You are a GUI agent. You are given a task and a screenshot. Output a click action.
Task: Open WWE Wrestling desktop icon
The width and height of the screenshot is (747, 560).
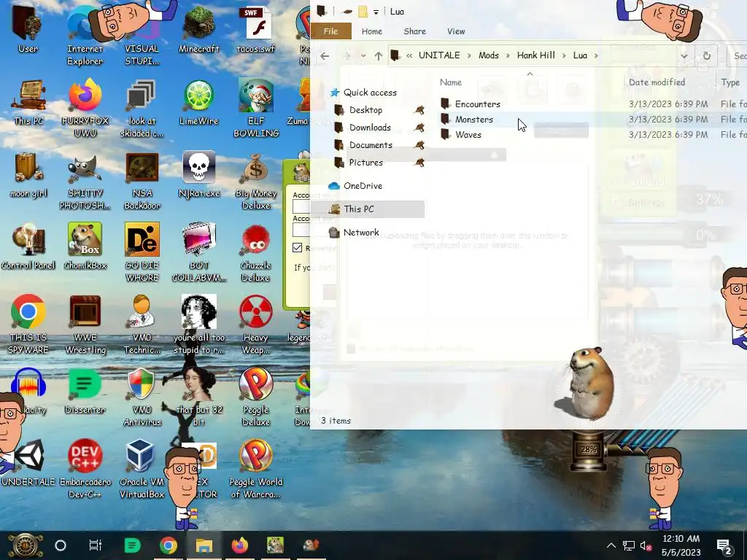(x=85, y=324)
